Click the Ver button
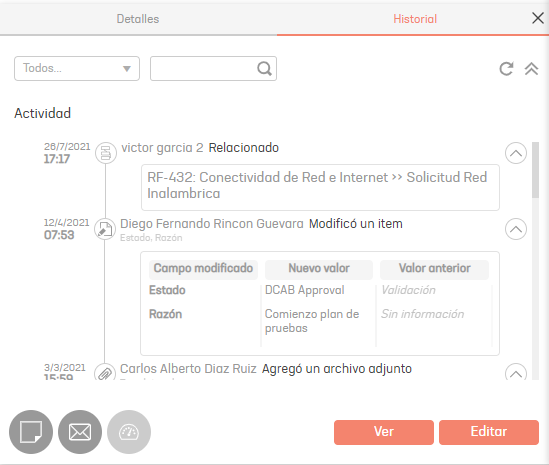Image resolution: width=549 pixels, height=465 pixels. point(384,432)
